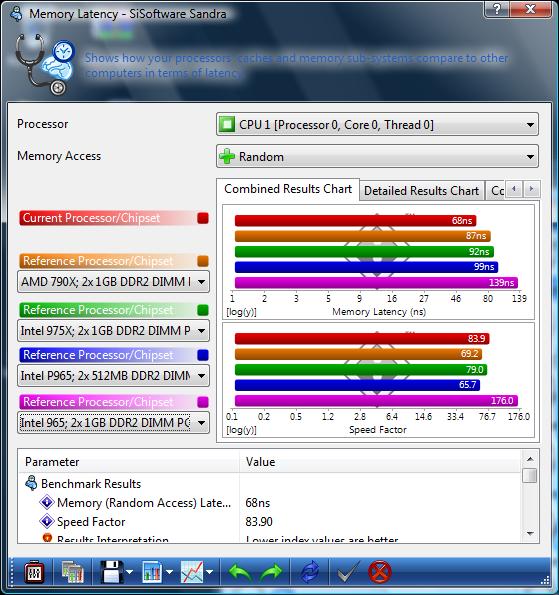Open the Memory Access Random dropdown

click(x=377, y=156)
